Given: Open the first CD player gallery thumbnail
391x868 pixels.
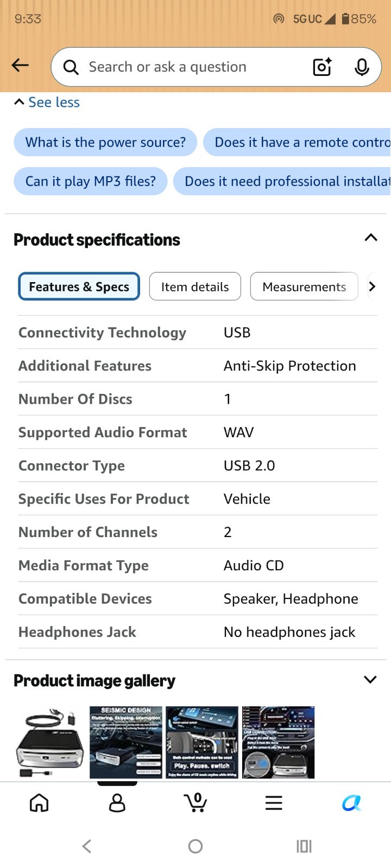Looking at the screenshot, I should coord(49,743).
